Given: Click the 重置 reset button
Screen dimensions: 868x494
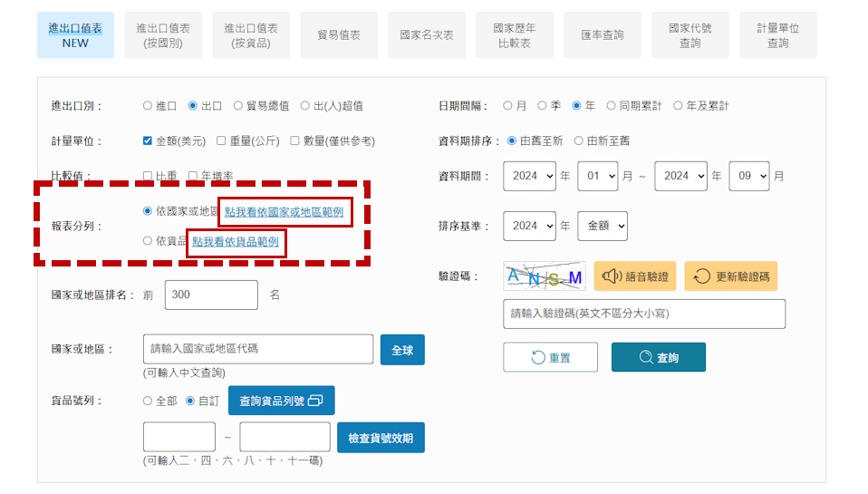Looking at the screenshot, I should pyautogui.click(x=550, y=357).
